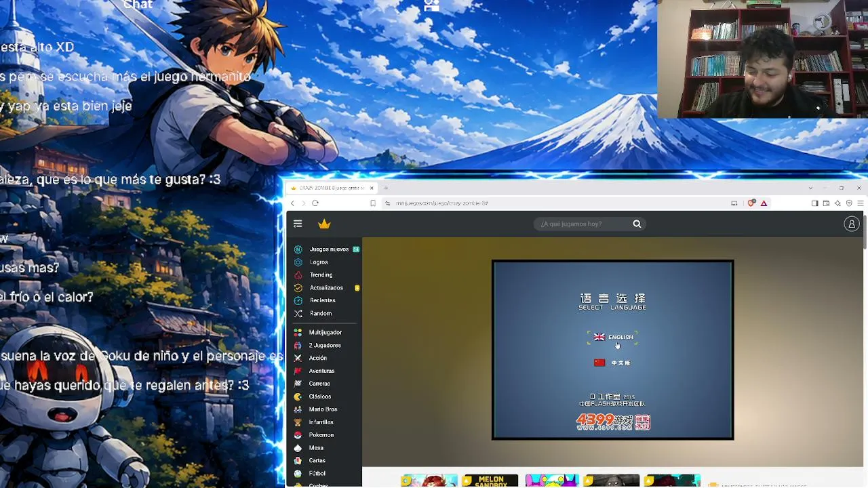Viewport: 868px width, 488px height.
Task: Open Recientes in the sidebar
Action: tap(322, 300)
